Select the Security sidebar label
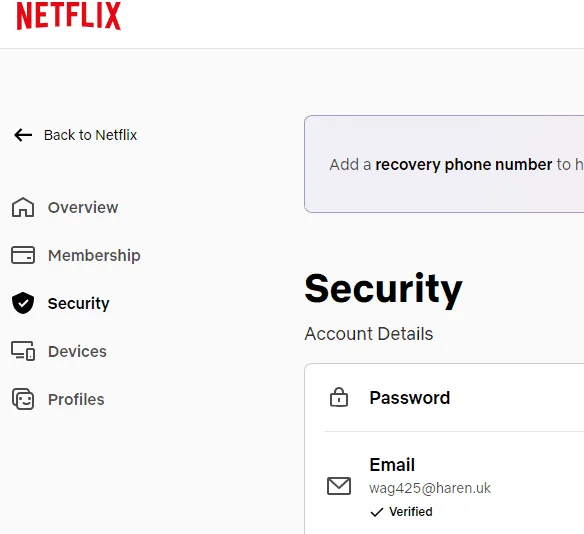Viewport: 584px width, 534px height. (x=79, y=303)
